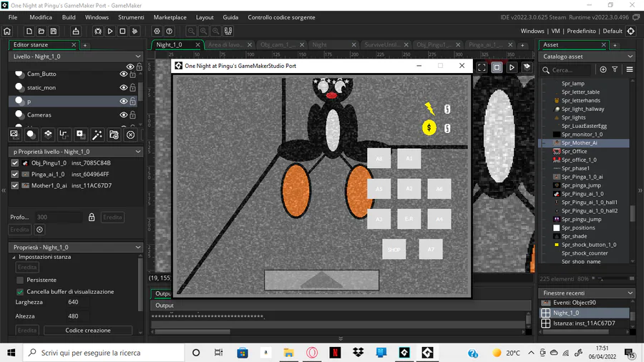Open Catalogo asset dropdown
644x362 pixels.
[630, 57]
